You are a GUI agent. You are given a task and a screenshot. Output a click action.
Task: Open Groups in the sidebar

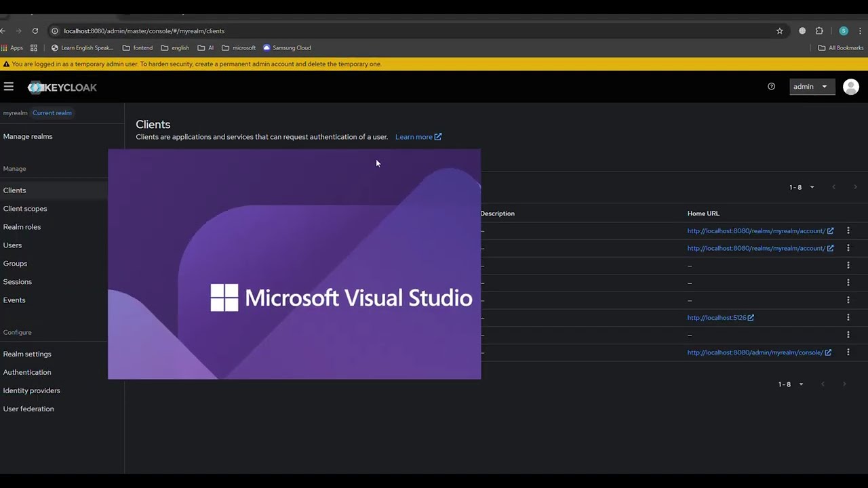(x=15, y=264)
